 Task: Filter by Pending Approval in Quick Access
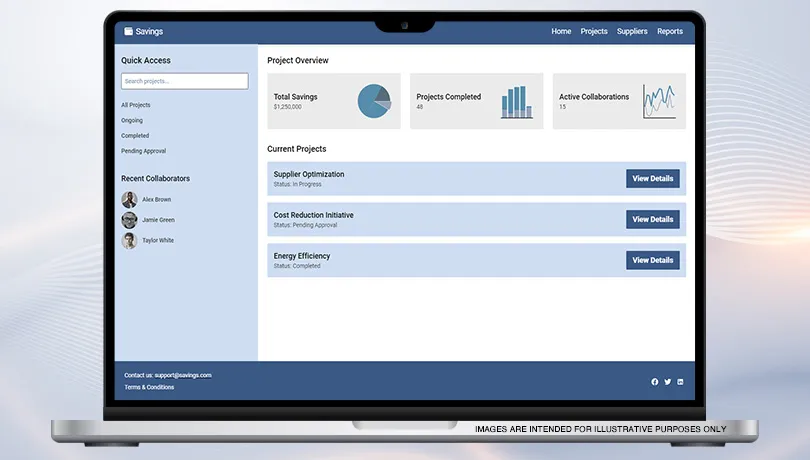143,151
